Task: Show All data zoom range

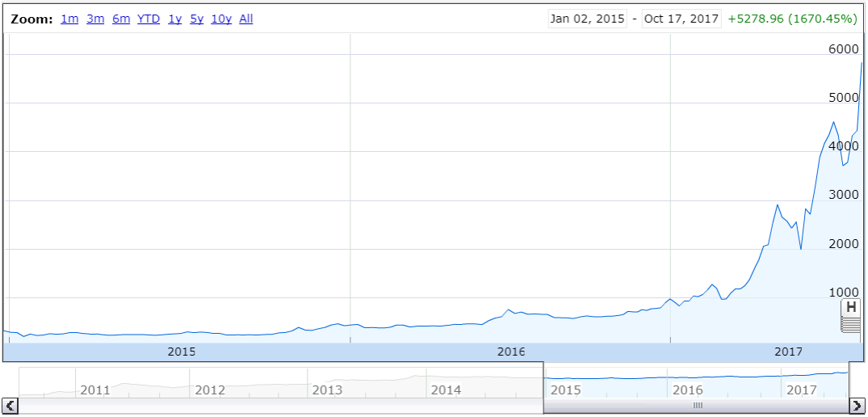Action: coord(245,19)
